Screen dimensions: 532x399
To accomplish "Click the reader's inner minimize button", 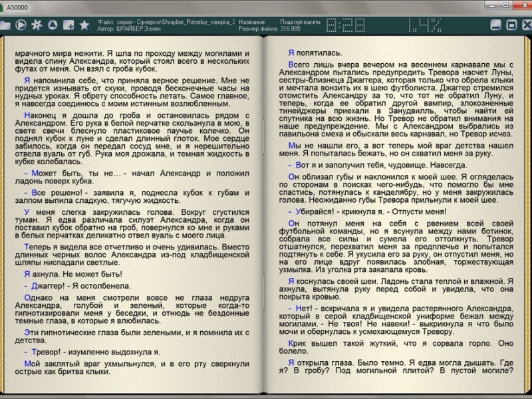I will click(x=495, y=25).
